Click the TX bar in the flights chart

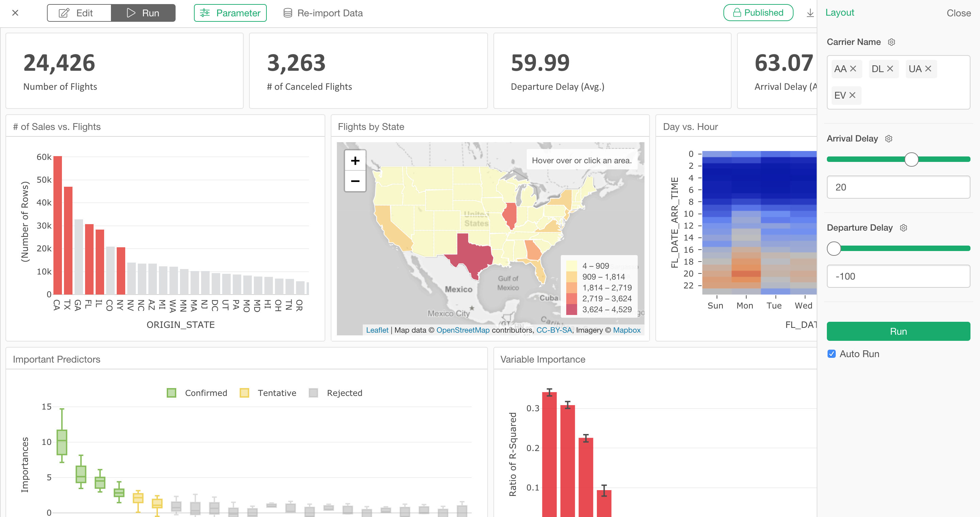pyautogui.click(x=68, y=240)
